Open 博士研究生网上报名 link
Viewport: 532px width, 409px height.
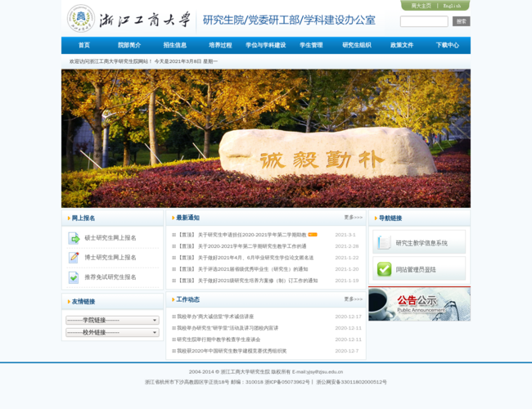[110, 258]
